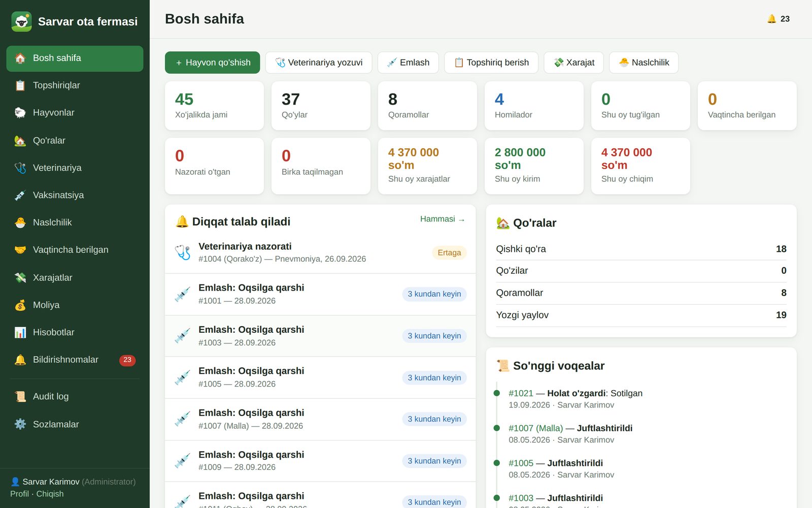The height and width of the screenshot is (508, 812).
Task: Click the Chiqish logout link
Action: click(x=50, y=494)
